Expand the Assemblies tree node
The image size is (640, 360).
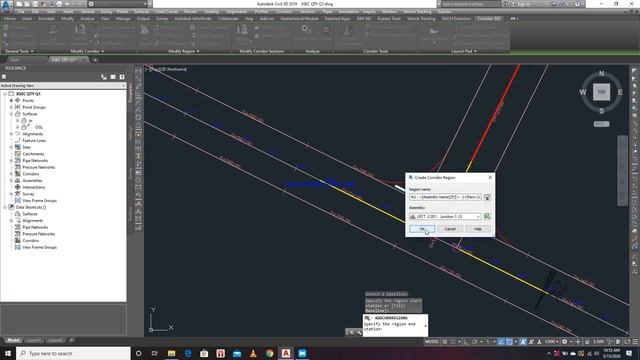[11, 180]
